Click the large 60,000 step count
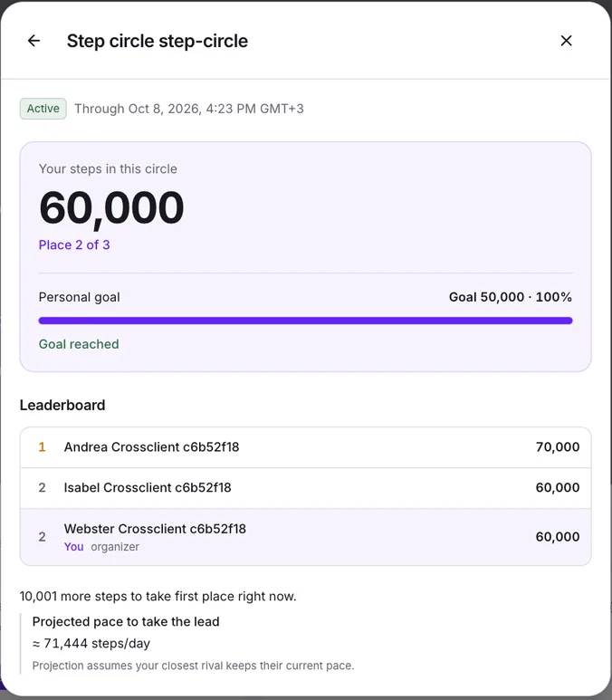 [x=111, y=208]
